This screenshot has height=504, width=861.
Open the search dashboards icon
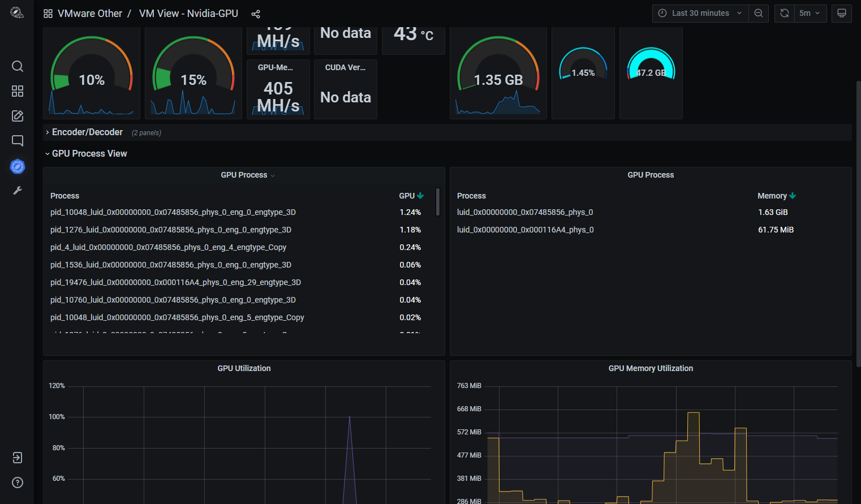(x=18, y=66)
